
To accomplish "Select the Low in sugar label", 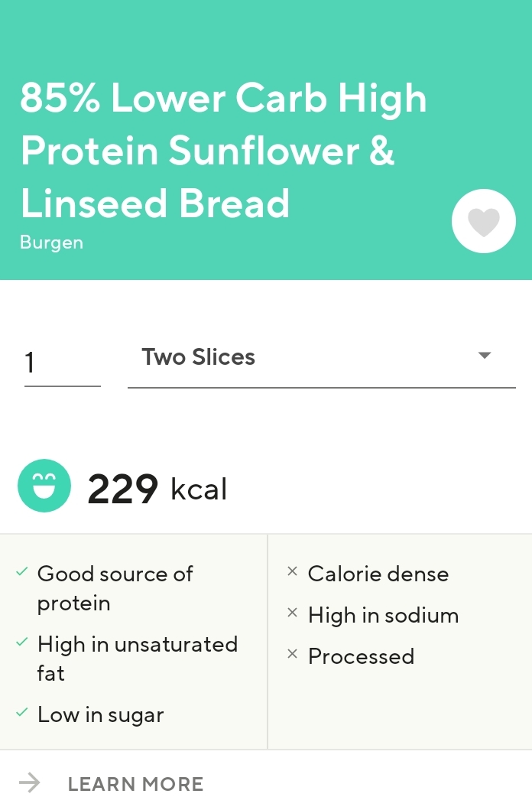I will coord(100,715).
